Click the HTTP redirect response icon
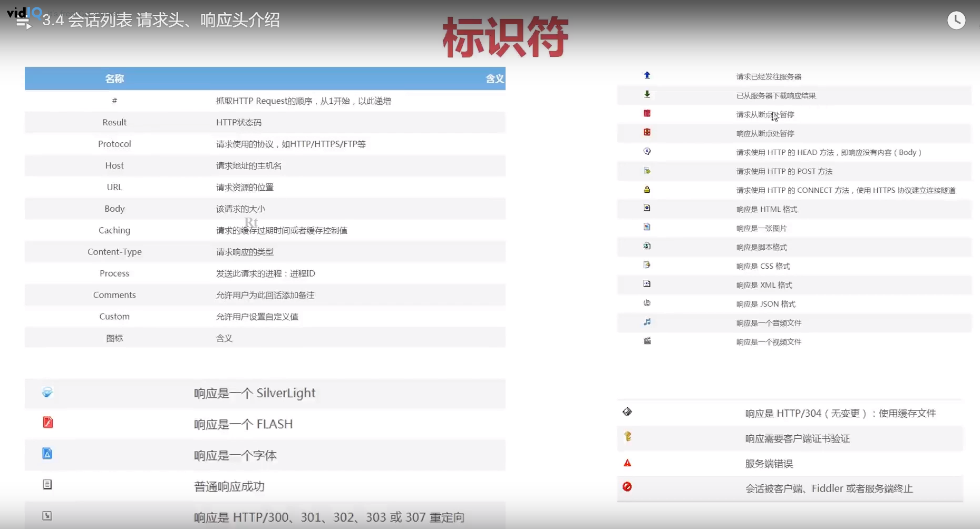980x529 pixels. (x=47, y=516)
